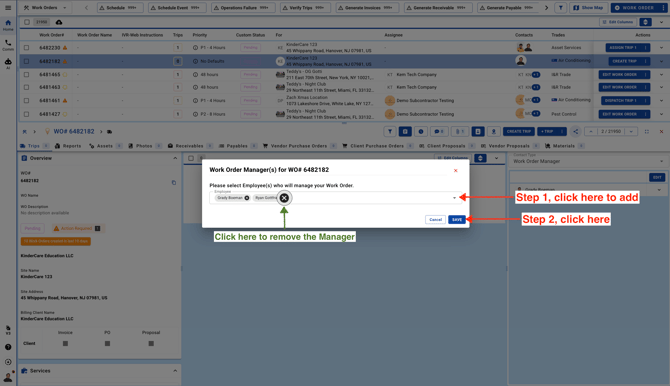
Task: Go to Home in sidebar
Action: (x=8, y=25)
